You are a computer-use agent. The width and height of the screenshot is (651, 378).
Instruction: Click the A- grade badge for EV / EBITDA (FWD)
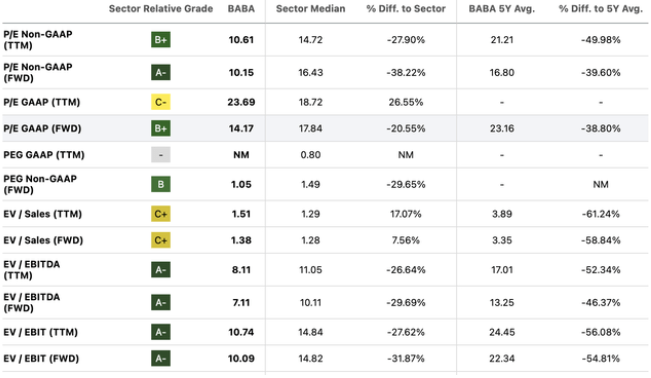(161, 303)
